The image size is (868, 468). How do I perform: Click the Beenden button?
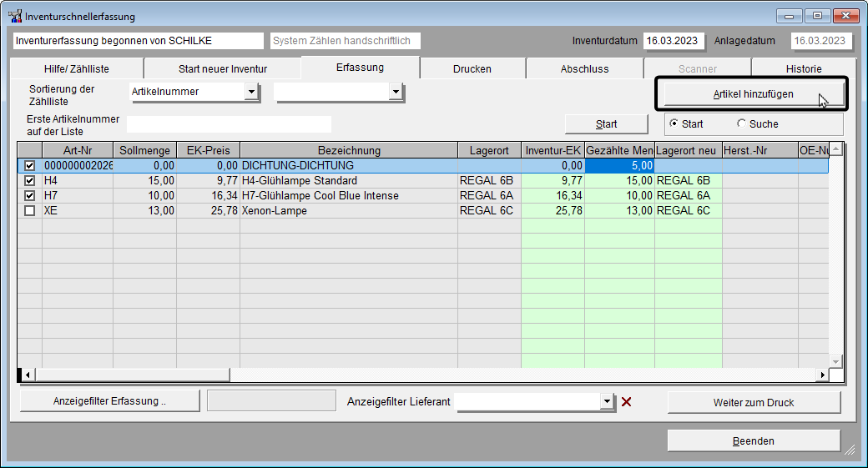(754, 441)
